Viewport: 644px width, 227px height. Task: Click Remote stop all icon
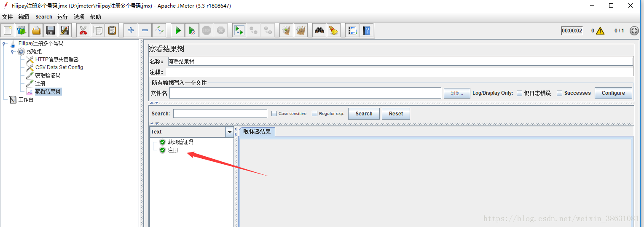click(253, 30)
